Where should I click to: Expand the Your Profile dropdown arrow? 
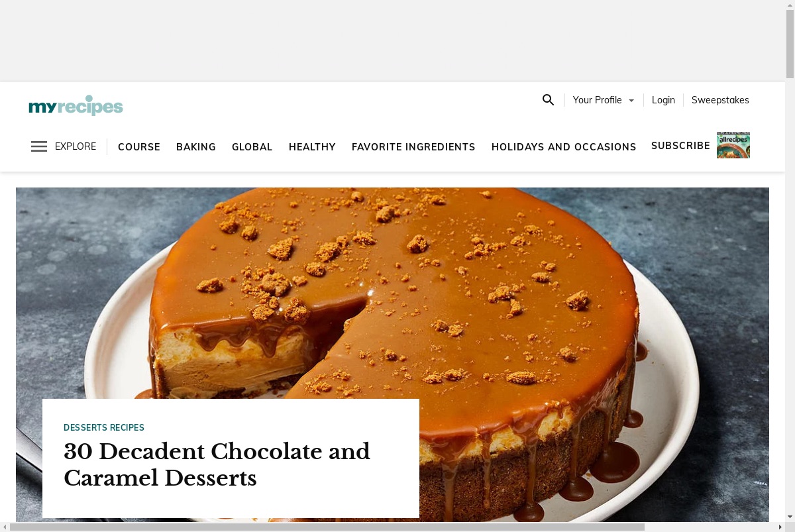tap(631, 101)
